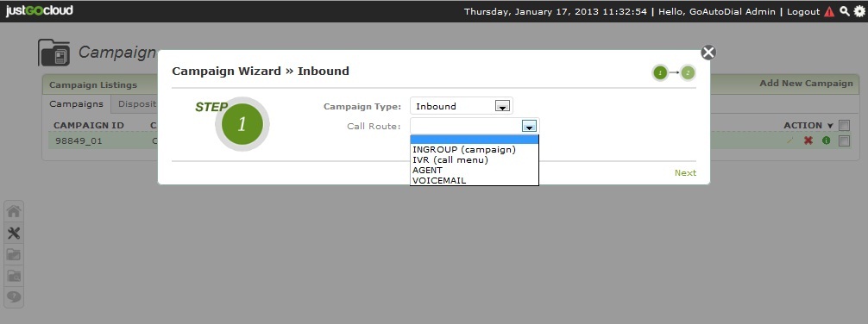This screenshot has width=868, height=324.
Task: Delete campaign 98849_01 with red X icon
Action: click(808, 141)
